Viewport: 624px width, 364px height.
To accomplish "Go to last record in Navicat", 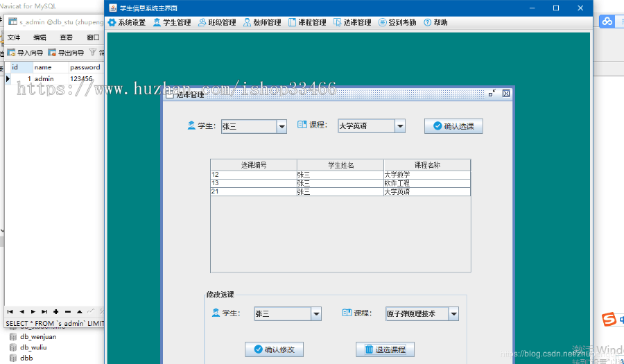I will point(44,311).
